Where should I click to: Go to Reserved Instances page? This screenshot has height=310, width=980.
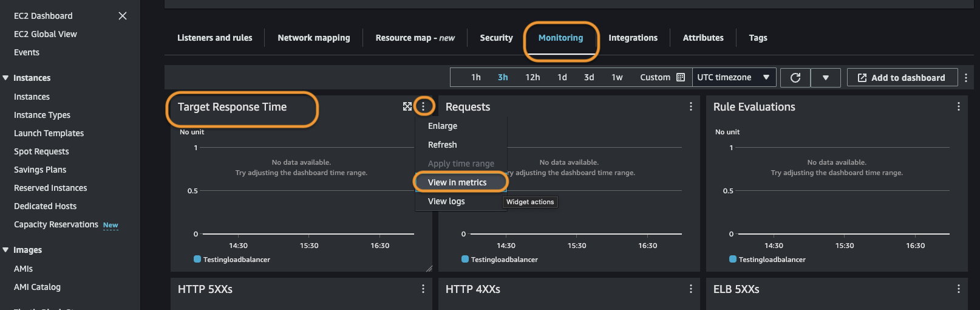(x=50, y=188)
